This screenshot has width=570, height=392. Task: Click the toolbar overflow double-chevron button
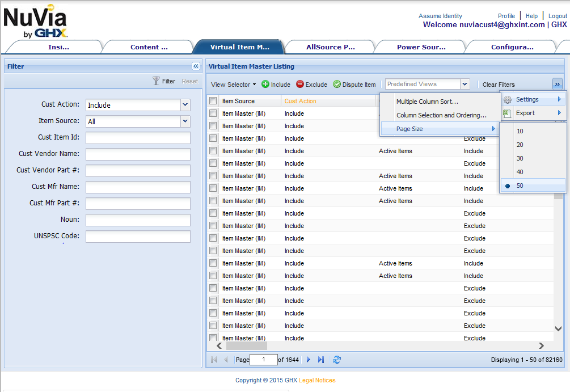557,85
